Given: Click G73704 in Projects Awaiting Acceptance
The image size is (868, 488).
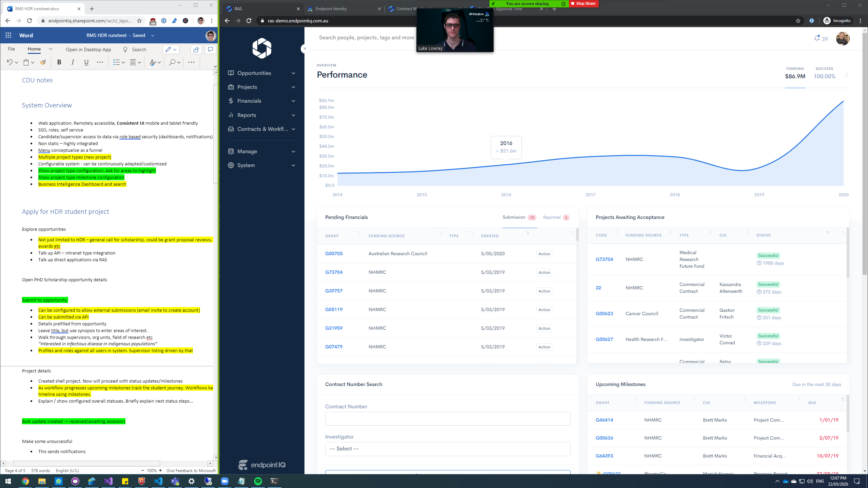Looking at the screenshot, I should pos(605,259).
